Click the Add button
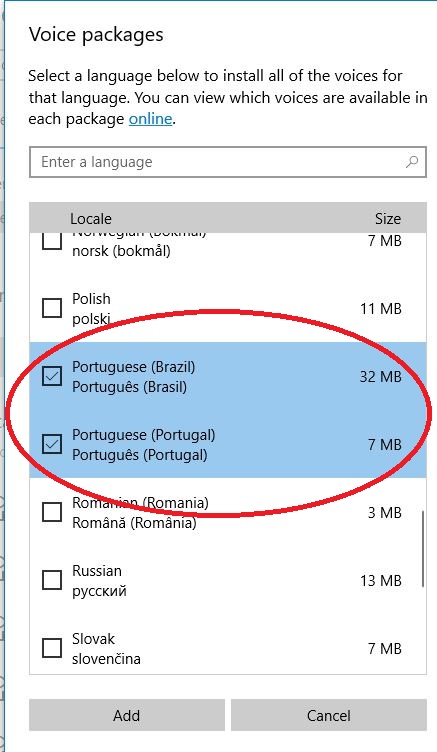437x752 pixels. (127, 715)
